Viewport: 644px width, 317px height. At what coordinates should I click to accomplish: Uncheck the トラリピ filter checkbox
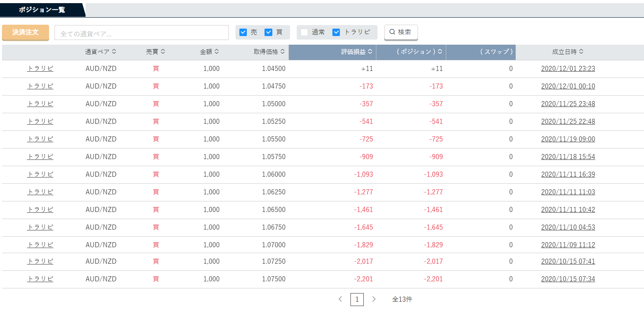(x=336, y=32)
